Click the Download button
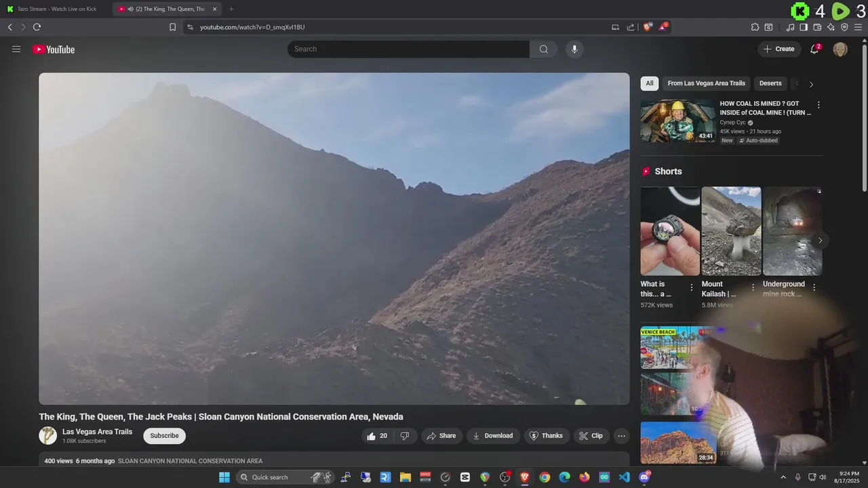This screenshot has width=868, height=488. (493, 436)
